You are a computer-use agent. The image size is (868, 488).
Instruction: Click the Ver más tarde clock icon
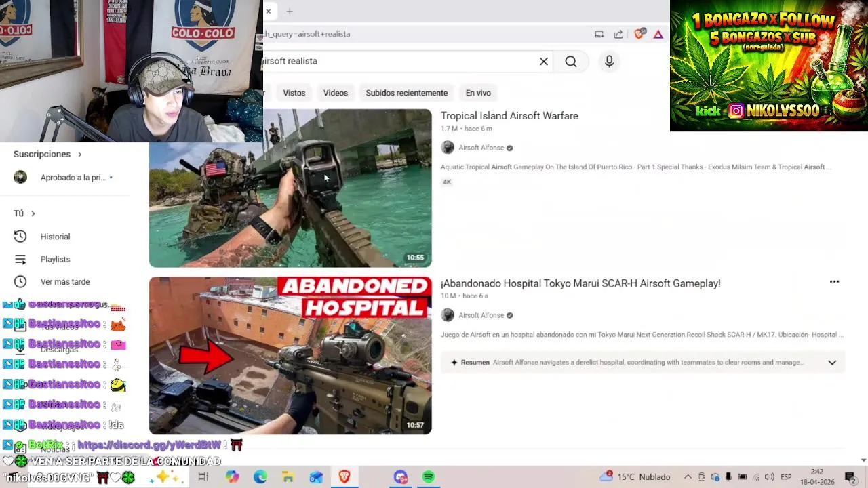20,281
